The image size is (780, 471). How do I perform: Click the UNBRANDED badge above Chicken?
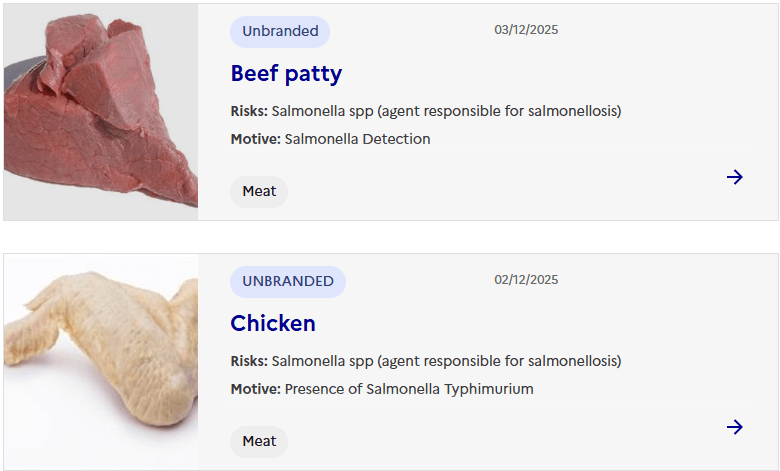[x=288, y=281]
